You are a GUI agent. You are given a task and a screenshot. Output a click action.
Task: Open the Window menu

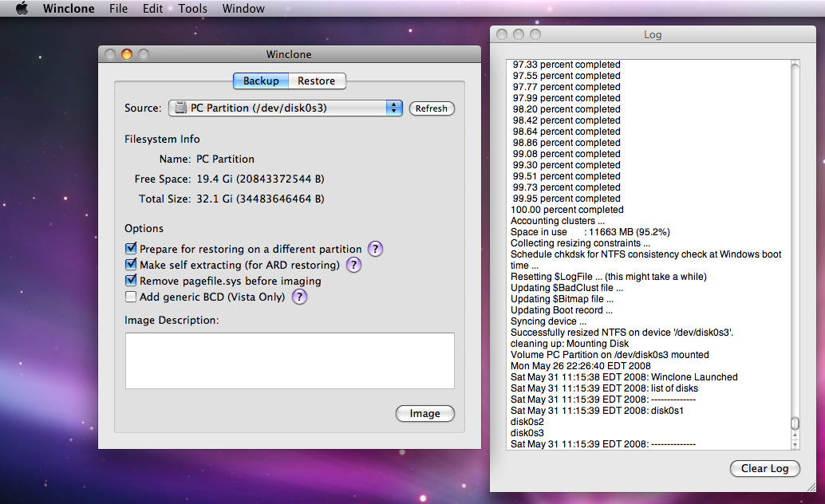(243, 9)
